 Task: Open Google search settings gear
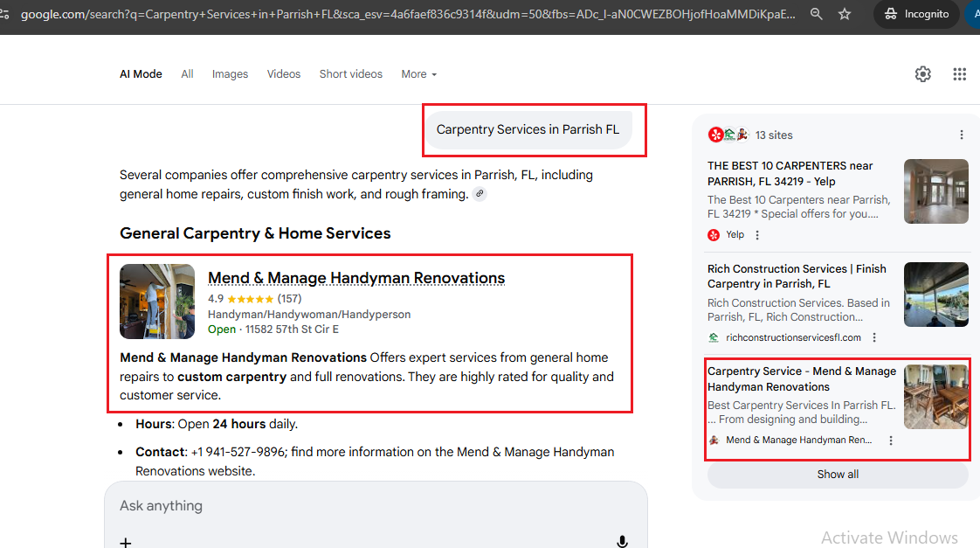(922, 74)
